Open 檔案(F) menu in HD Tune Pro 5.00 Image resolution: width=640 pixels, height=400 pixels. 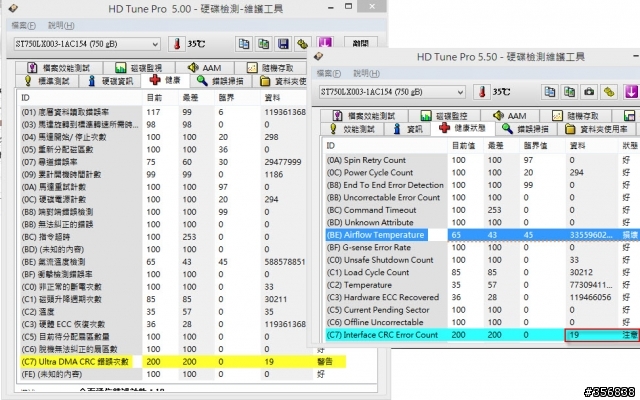click(x=23, y=25)
